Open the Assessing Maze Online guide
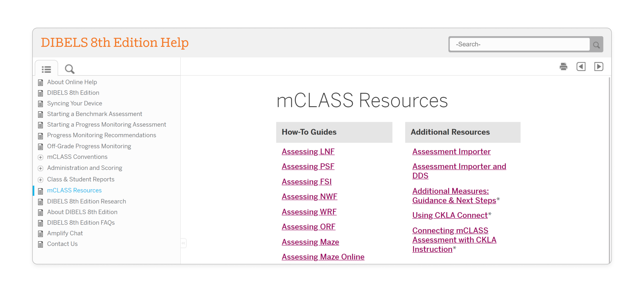 pyautogui.click(x=323, y=257)
